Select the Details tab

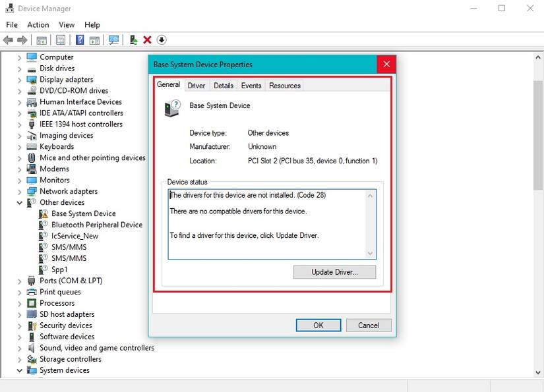pos(224,85)
